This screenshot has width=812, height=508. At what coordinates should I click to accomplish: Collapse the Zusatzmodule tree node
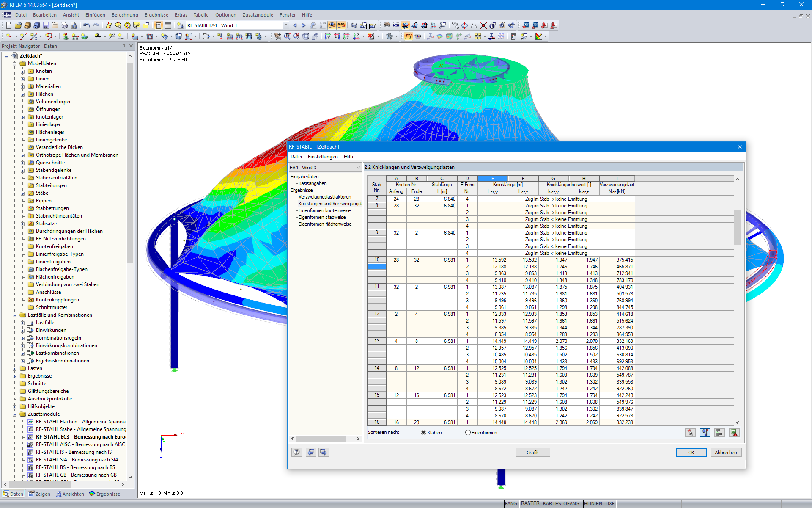(x=15, y=414)
